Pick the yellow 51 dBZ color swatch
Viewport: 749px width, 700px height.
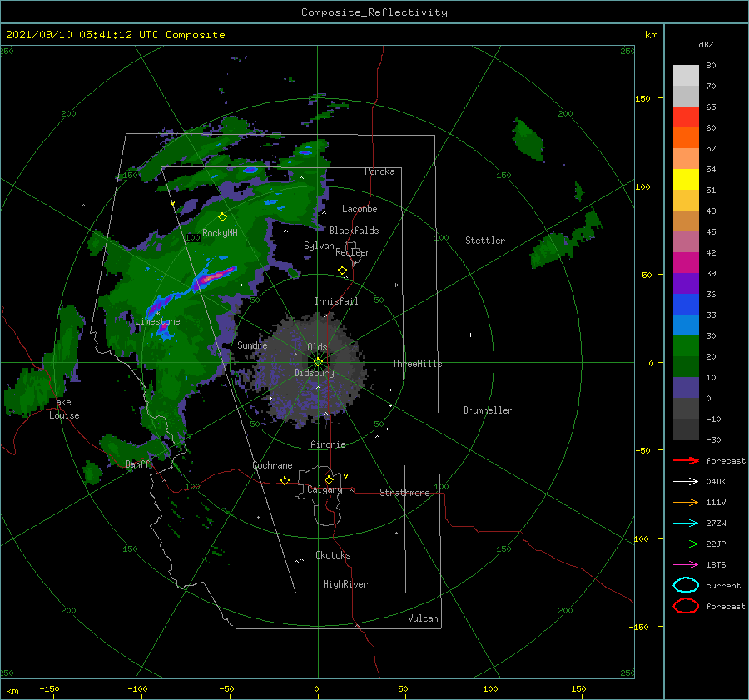pyautogui.click(x=686, y=179)
